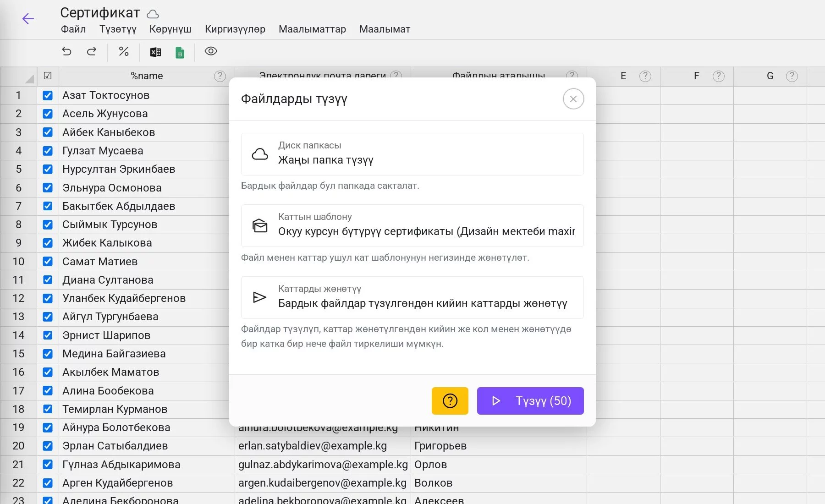This screenshot has width=825, height=504.
Task: Open help for column E
Action: click(x=645, y=76)
